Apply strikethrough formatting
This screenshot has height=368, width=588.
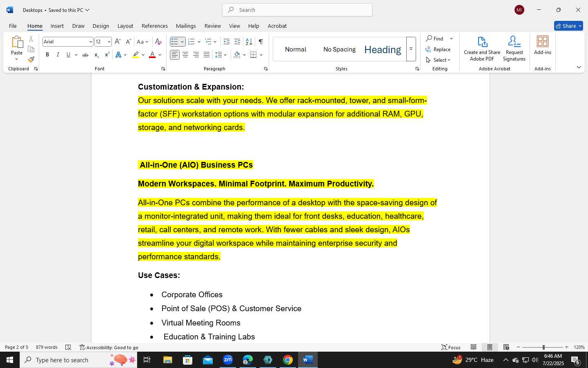[x=85, y=55]
